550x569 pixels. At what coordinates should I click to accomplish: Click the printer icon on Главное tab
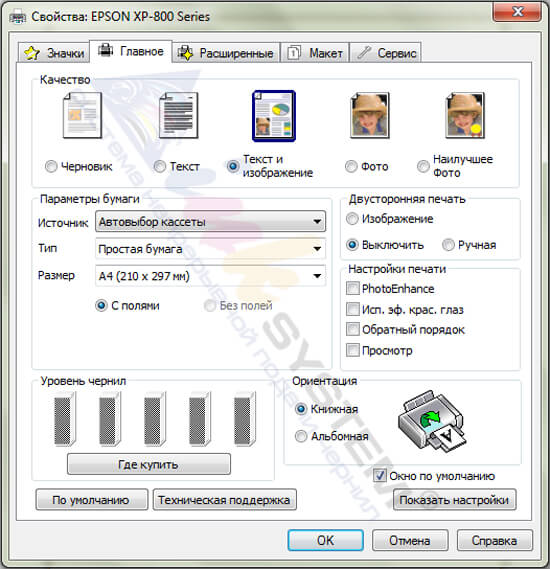pos(106,50)
